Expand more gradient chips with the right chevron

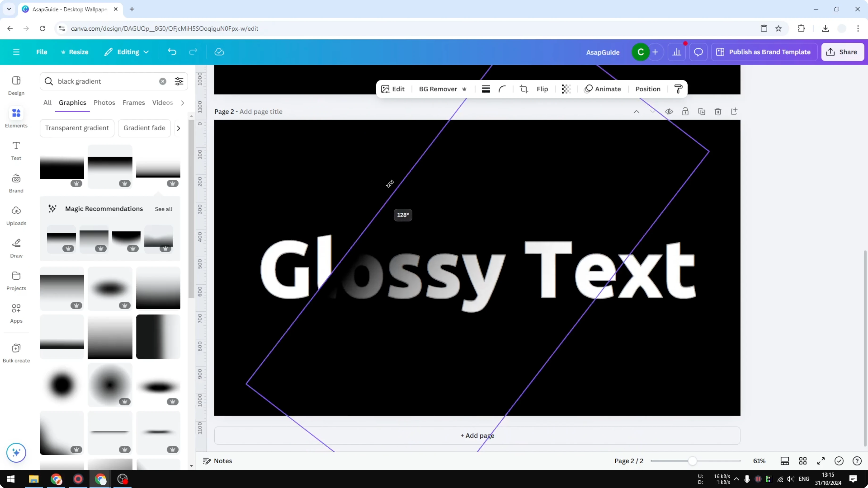click(178, 128)
